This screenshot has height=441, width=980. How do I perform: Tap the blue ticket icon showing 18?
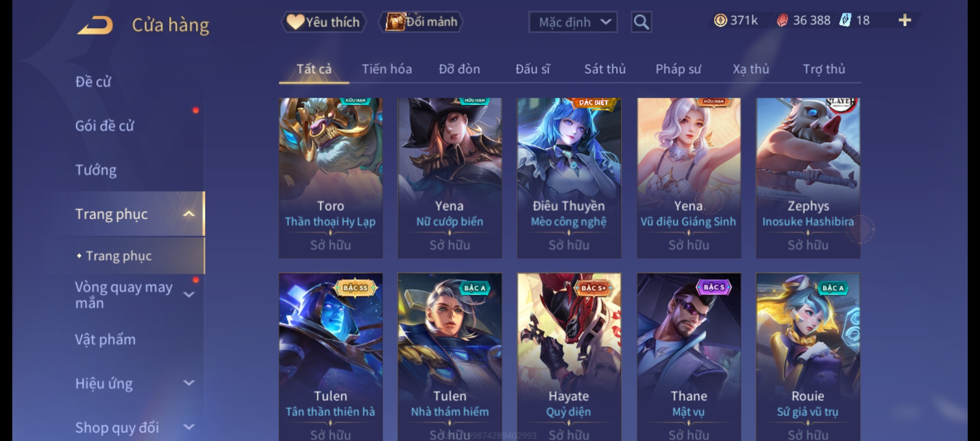coord(845,20)
